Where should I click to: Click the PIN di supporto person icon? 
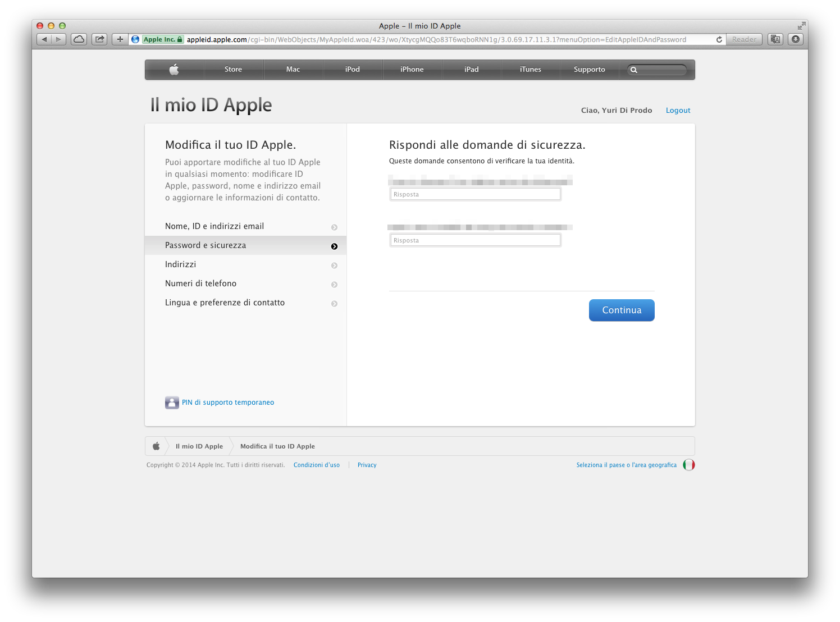click(x=172, y=403)
